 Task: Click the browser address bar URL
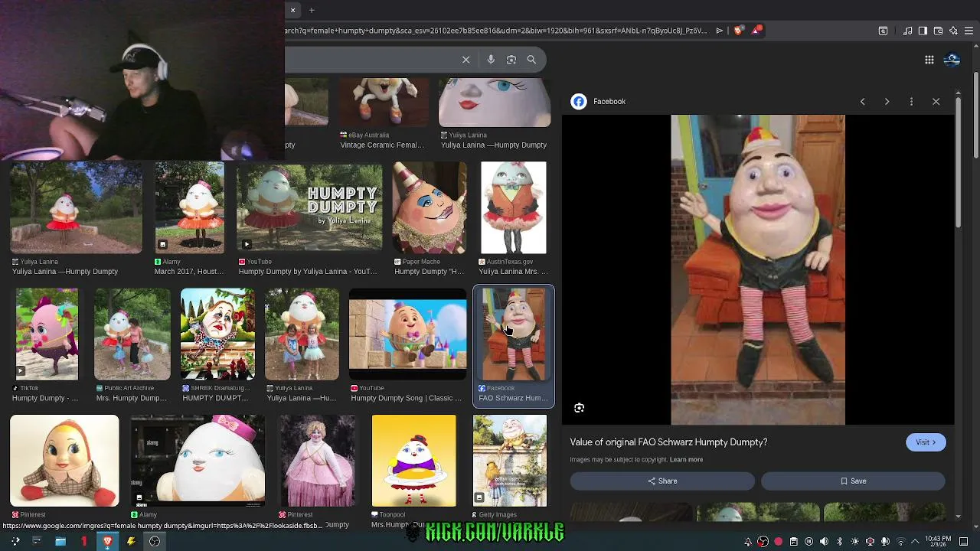point(496,31)
